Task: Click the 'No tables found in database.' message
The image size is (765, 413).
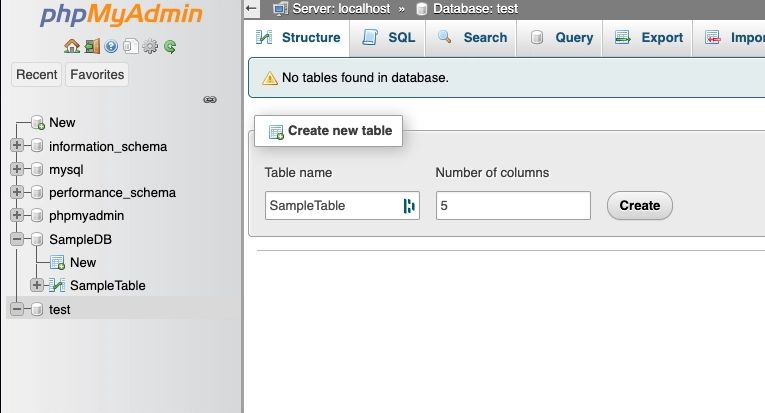Action: tap(365, 78)
